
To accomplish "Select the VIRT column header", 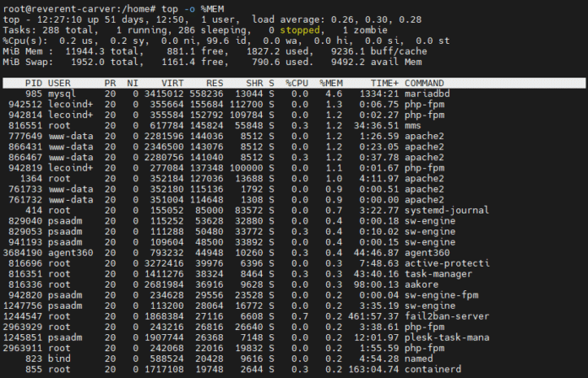I will pos(172,84).
